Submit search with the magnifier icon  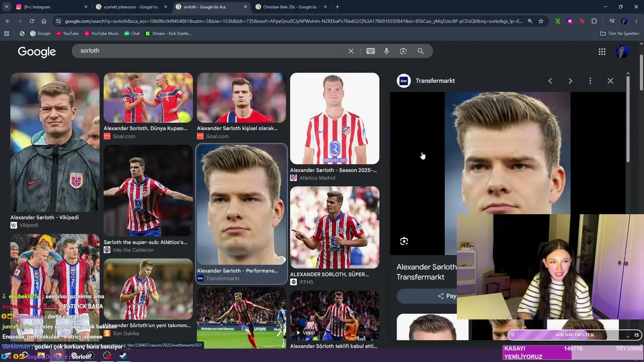click(421, 51)
